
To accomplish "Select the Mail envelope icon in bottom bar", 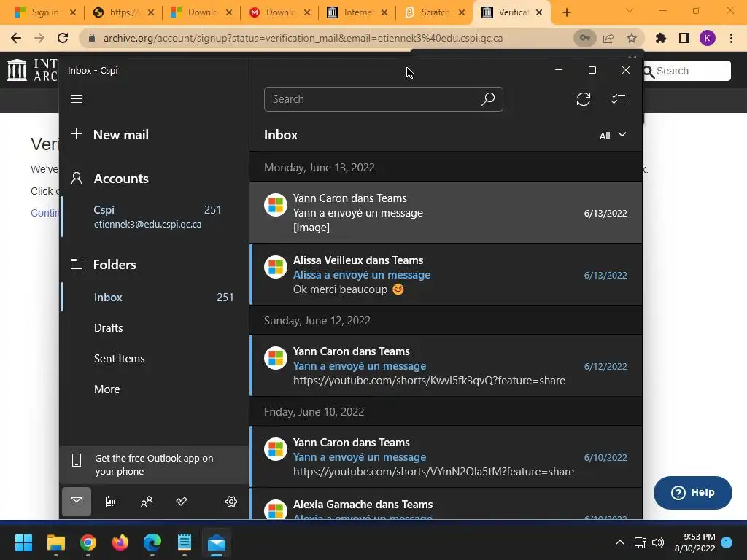I will click(76, 502).
